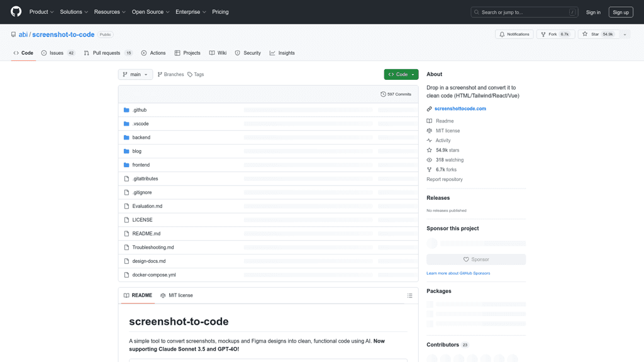Open the green Code dropdown
The height and width of the screenshot is (362, 644).
pyautogui.click(x=401, y=74)
